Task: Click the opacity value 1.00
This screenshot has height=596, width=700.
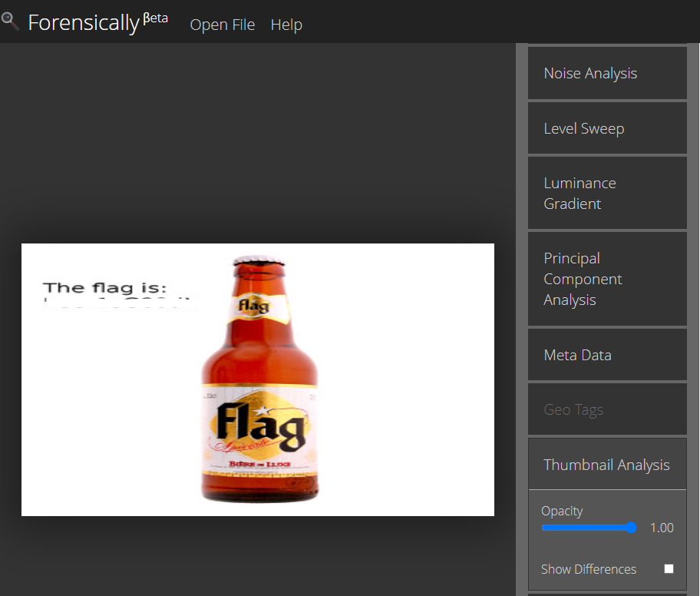Action: [662, 528]
